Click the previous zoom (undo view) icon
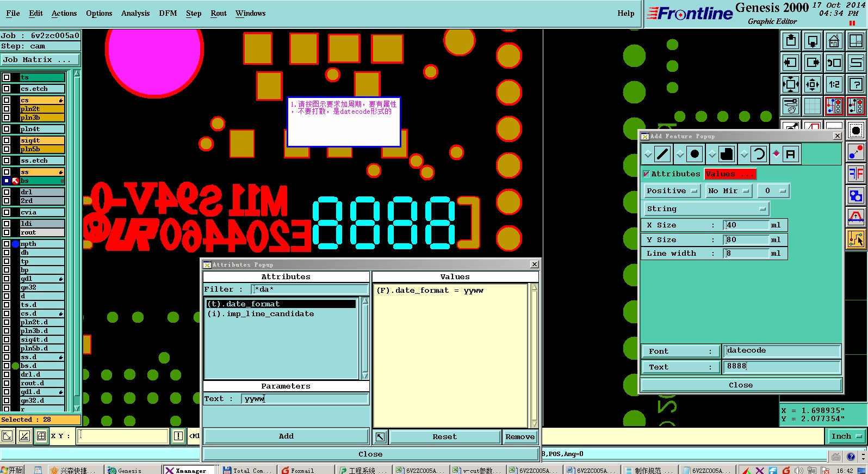The image size is (868, 474). pyautogui.click(x=834, y=63)
